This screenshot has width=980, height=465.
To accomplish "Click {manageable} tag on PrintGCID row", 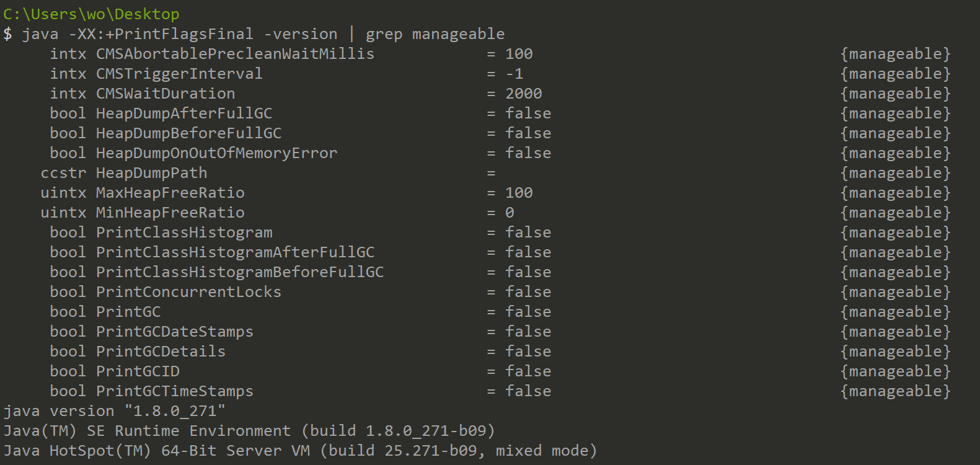I will coord(895,371).
